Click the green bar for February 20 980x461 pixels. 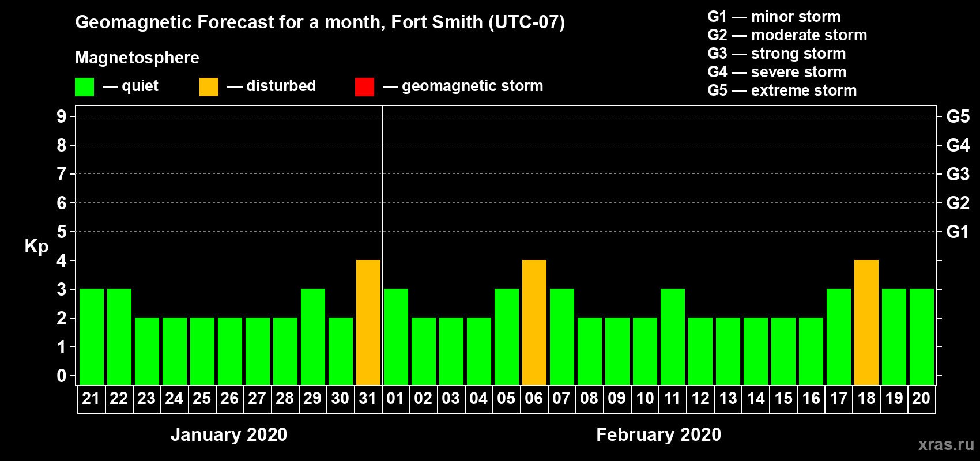[922, 337]
